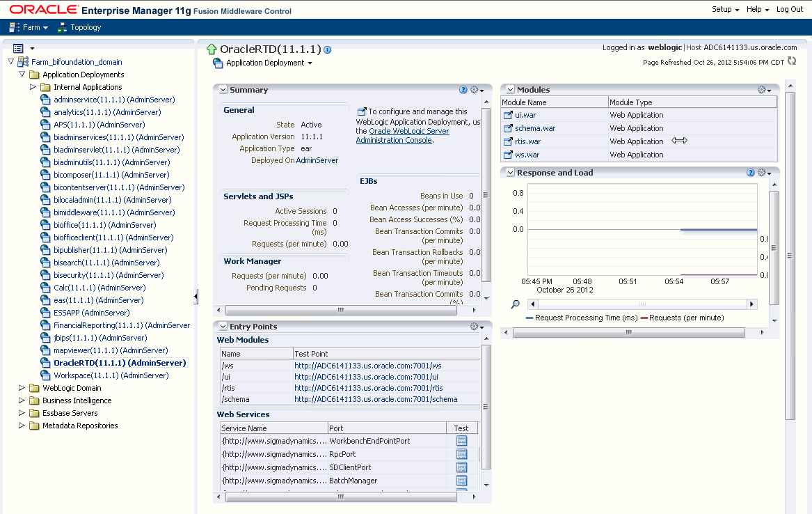Expand the Internal Applications folder
The height and width of the screenshot is (514, 812).
point(33,87)
